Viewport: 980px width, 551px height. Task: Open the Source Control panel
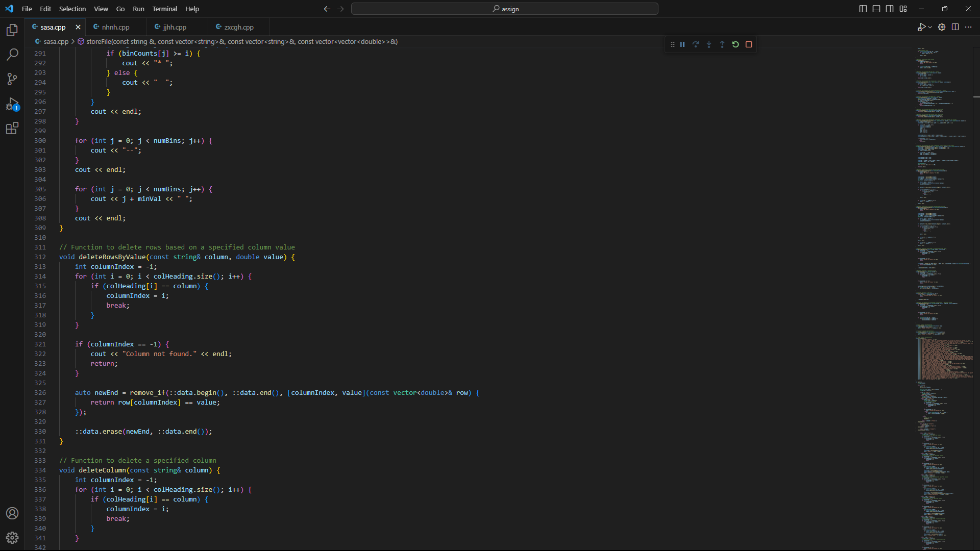click(x=12, y=79)
